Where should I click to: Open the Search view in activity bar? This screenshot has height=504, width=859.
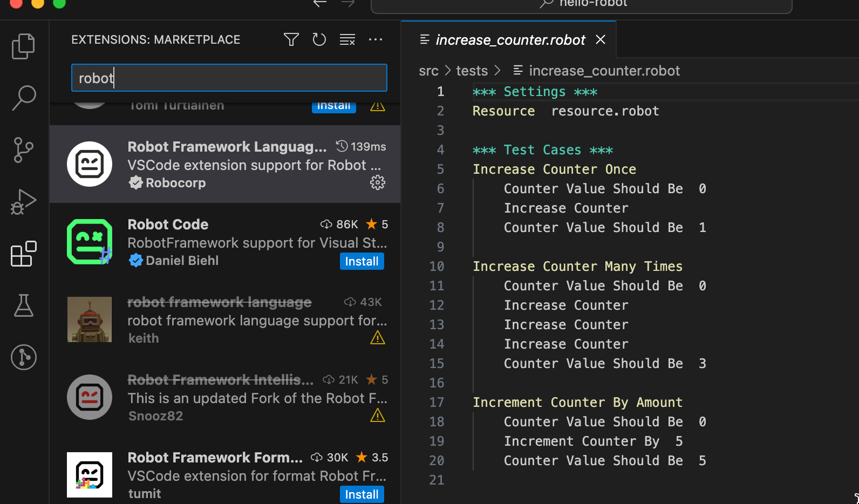pyautogui.click(x=24, y=98)
